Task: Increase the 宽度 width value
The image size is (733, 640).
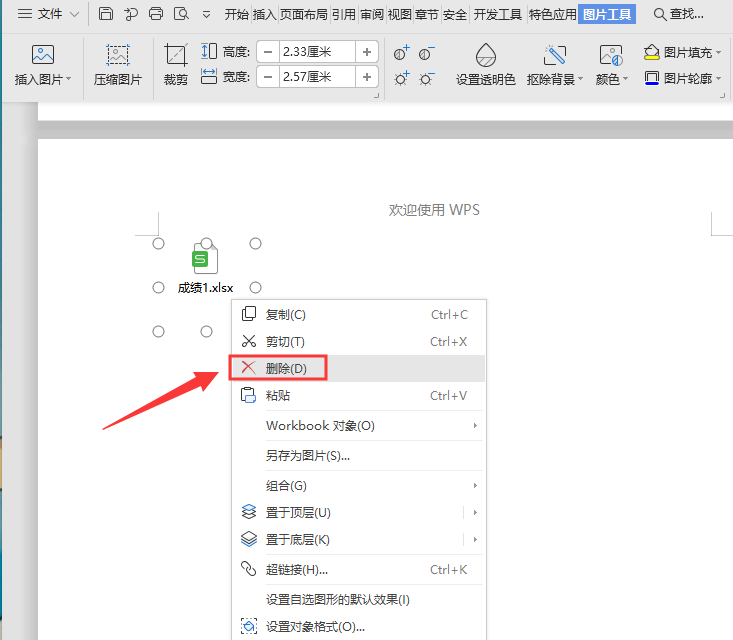Action: click(x=366, y=77)
